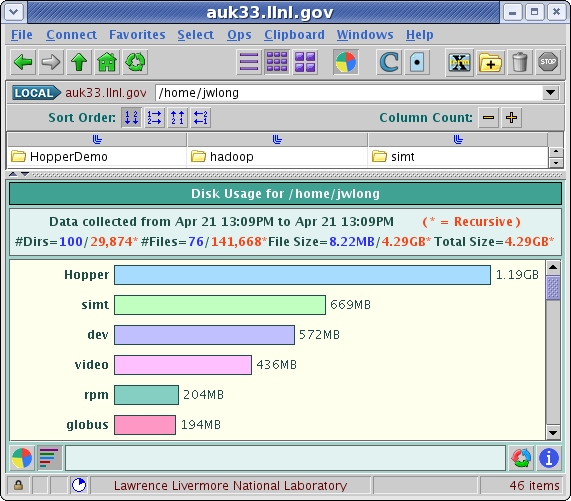The height and width of the screenshot is (501, 571).
Task: Click the STOP sign icon
Action: point(548,63)
